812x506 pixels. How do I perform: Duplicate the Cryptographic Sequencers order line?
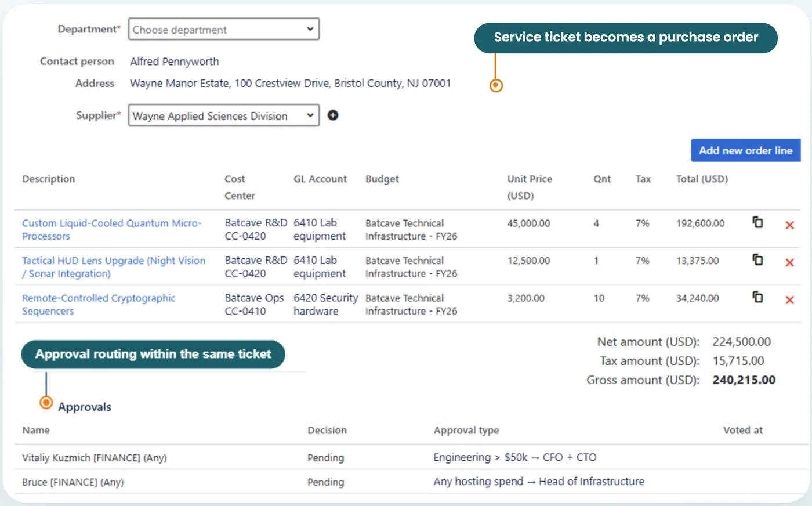tap(757, 297)
